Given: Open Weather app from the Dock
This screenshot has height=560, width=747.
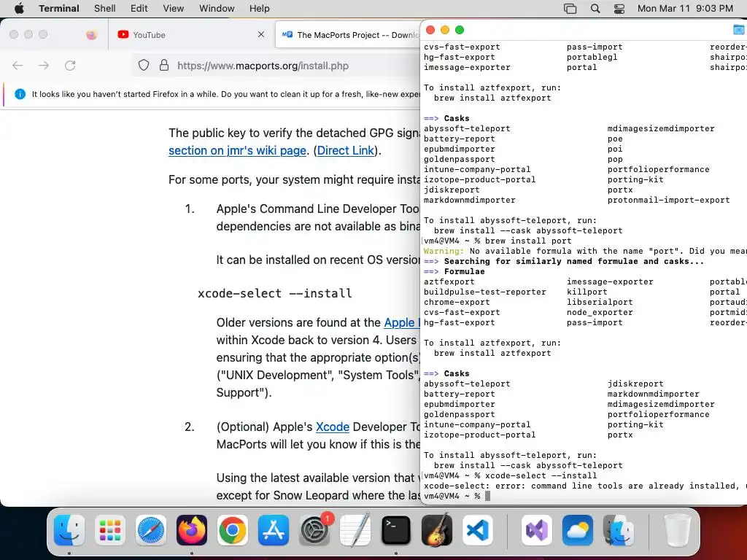Looking at the screenshot, I should point(578,530).
